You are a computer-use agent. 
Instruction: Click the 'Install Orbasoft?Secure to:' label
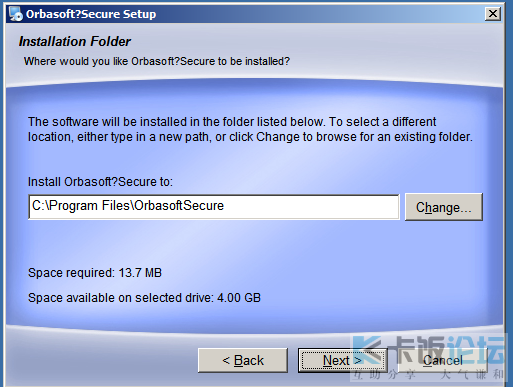point(100,182)
